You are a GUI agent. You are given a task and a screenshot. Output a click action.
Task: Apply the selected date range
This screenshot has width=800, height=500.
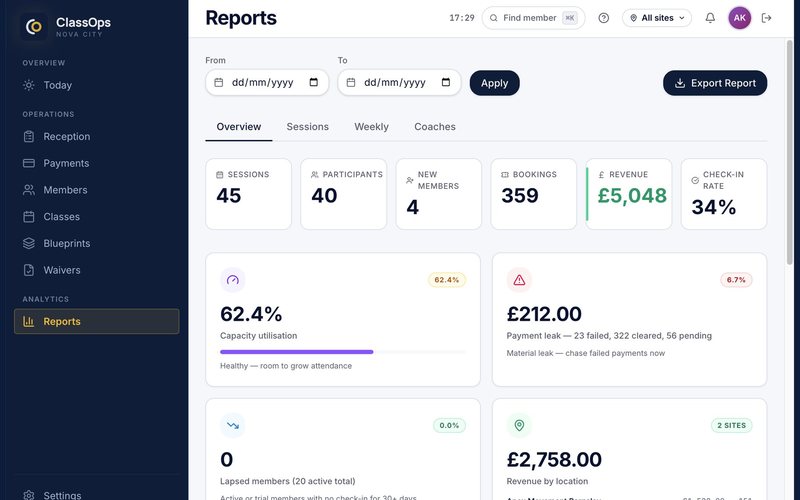(x=494, y=83)
